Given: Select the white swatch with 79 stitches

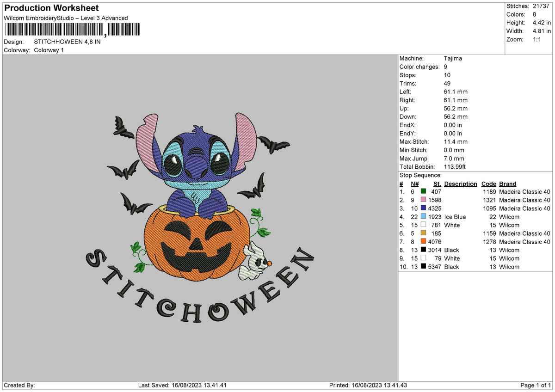Looking at the screenshot, I should click(423, 258).
